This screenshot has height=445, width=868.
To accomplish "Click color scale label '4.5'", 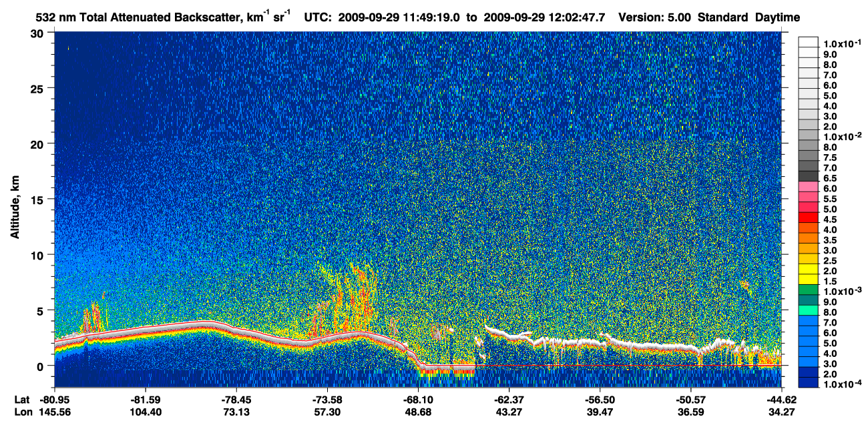I will [x=831, y=219].
